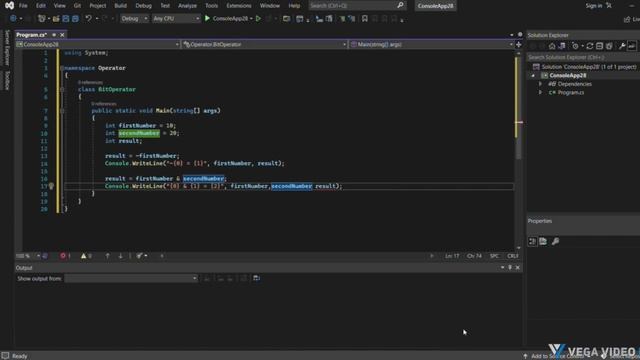Click the SPC indentation indicator
Image resolution: width=640 pixels, height=360 pixels.
pyautogui.click(x=494, y=256)
